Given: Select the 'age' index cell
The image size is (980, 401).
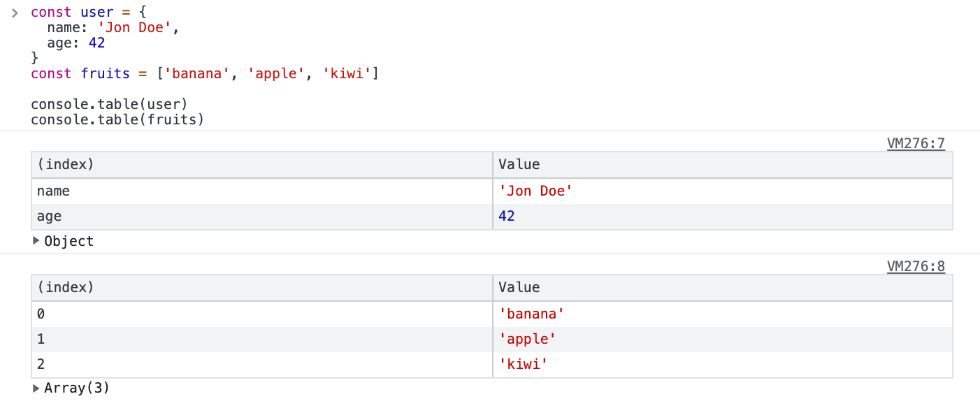Looking at the screenshot, I should pos(261,217).
